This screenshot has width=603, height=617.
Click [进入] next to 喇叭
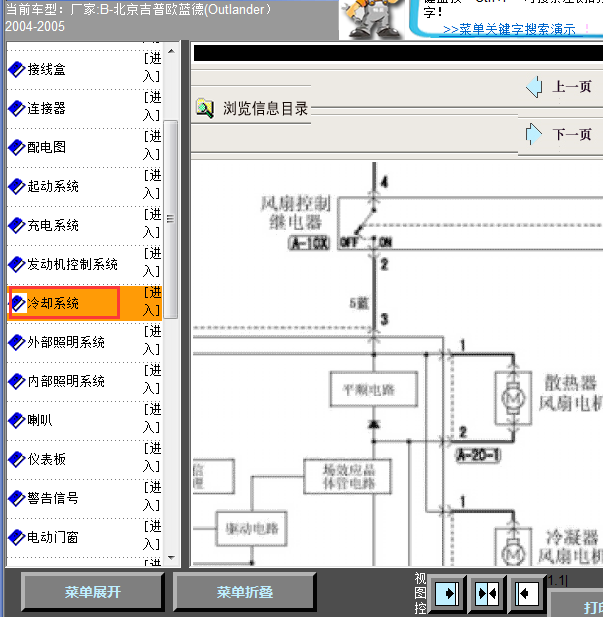point(152,418)
